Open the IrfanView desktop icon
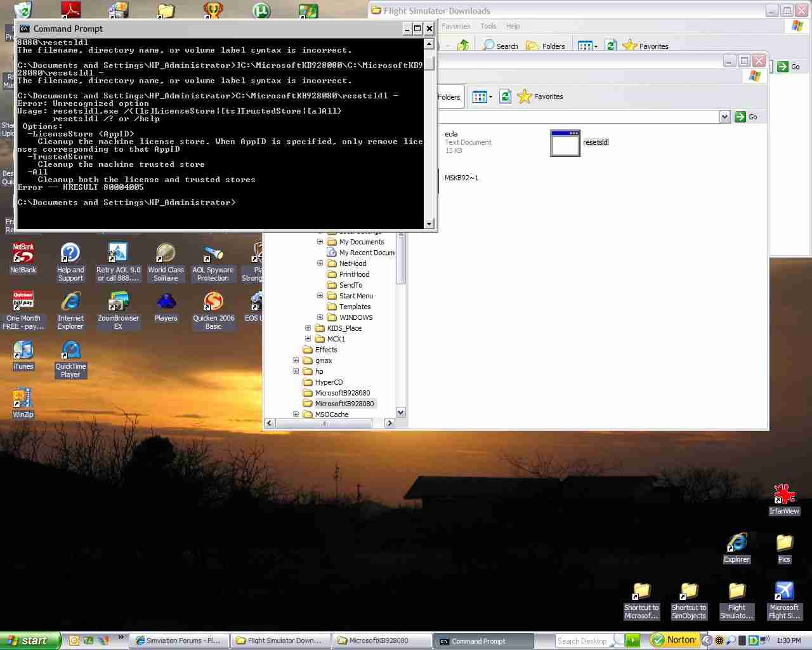The image size is (812, 650). (x=784, y=494)
